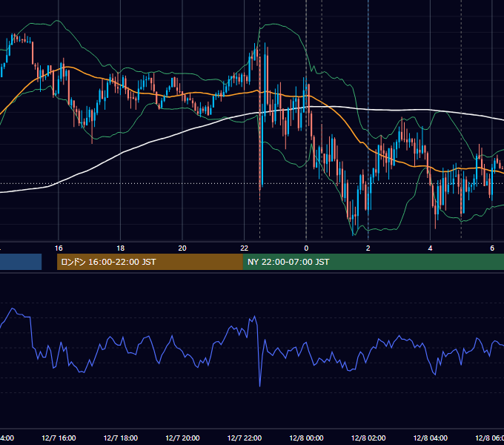Viewport: 504px width, 445px height.
Task: Click the 12/8 04:00 date label
Action: point(430,438)
